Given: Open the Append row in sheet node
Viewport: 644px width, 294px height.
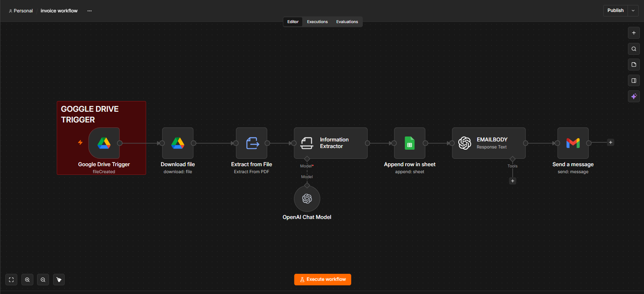Looking at the screenshot, I should coord(410,143).
